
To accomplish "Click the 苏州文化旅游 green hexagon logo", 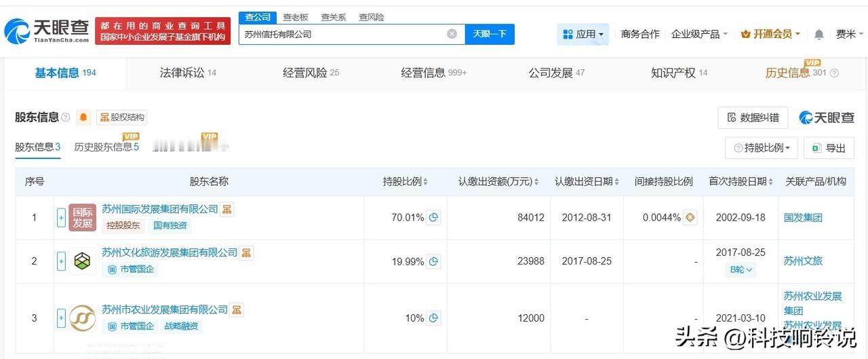I will click(x=83, y=261).
